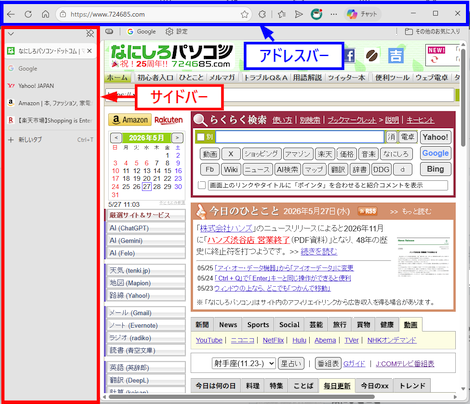Toggle the 別 checkbox beside the search field
Viewport: 470px width, 404px height.
point(201,137)
